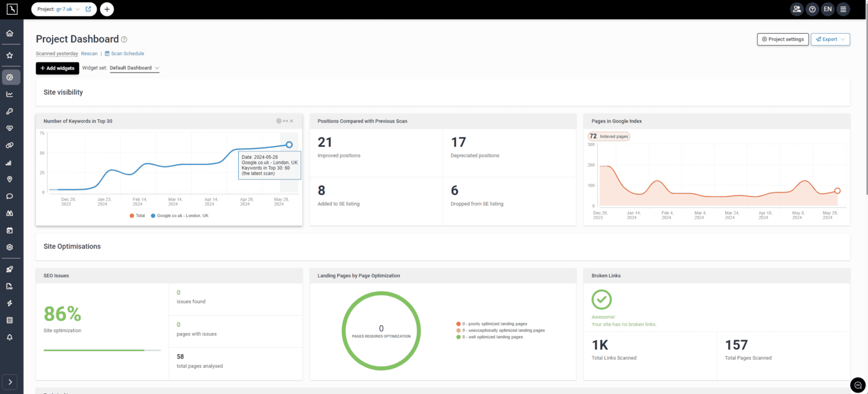This screenshot has height=394, width=868.
Task: Toggle the Total series in chart legend
Action: pyautogui.click(x=137, y=216)
